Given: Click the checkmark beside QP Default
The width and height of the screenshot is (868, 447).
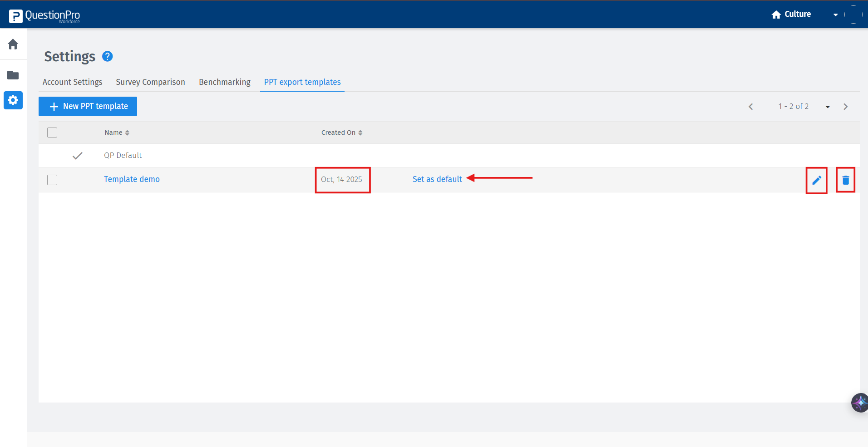Looking at the screenshot, I should tap(77, 155).
